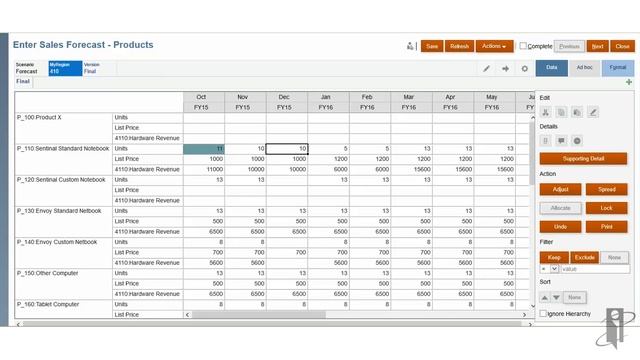Click the 11000 Hardware Revenue cell in Oct
The width and height of the screenshot is (640, 360).
click(204, 169)
